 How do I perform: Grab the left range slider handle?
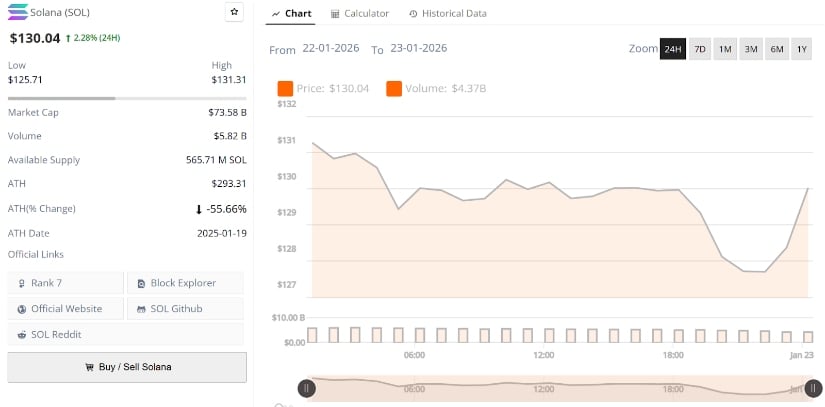click(307, 388)
